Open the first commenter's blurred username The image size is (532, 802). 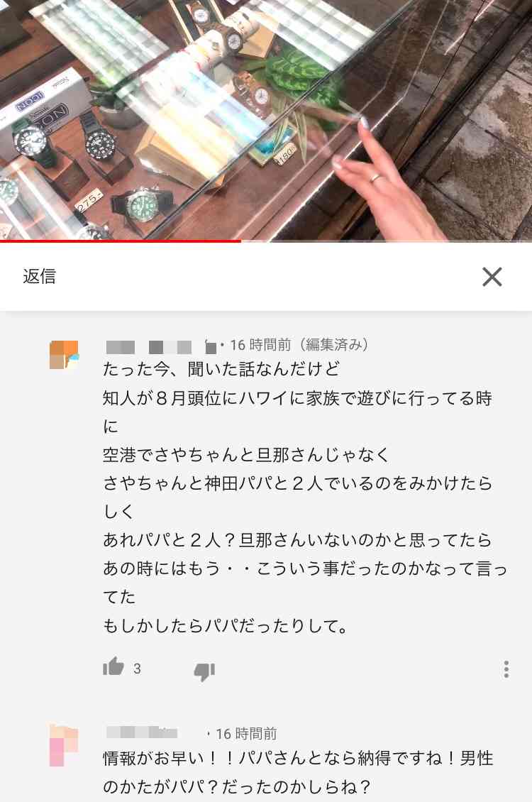tap(161, 347)
